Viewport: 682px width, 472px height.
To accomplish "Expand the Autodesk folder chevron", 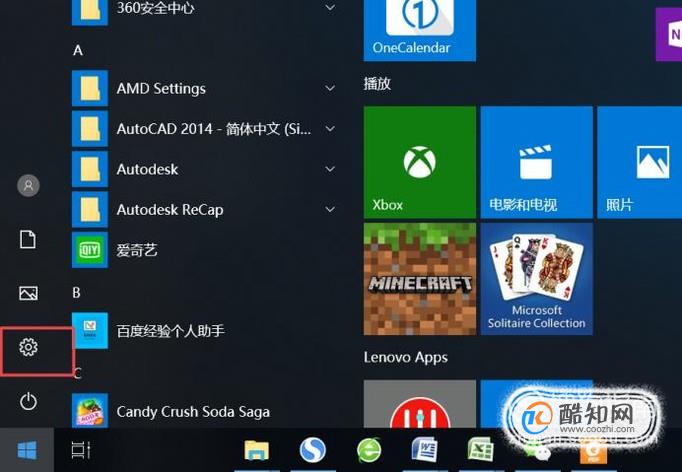I will coord(330,169).
